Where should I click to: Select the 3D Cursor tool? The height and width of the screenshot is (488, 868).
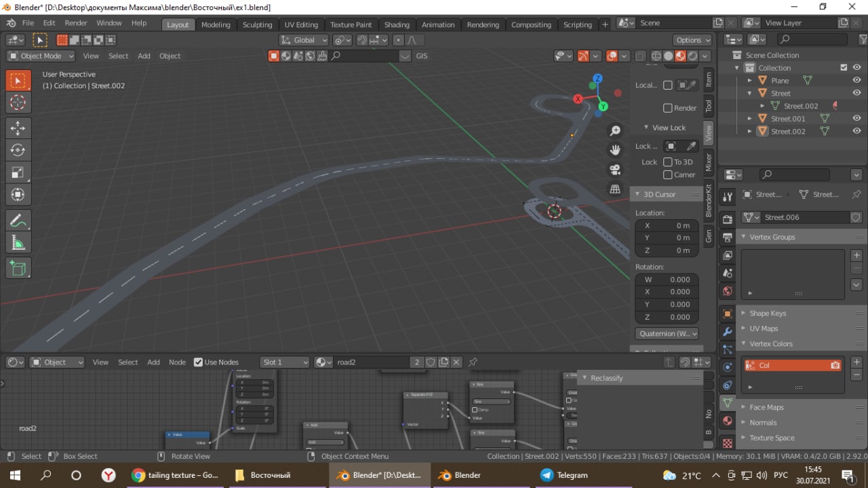click(x=18, y=103)
